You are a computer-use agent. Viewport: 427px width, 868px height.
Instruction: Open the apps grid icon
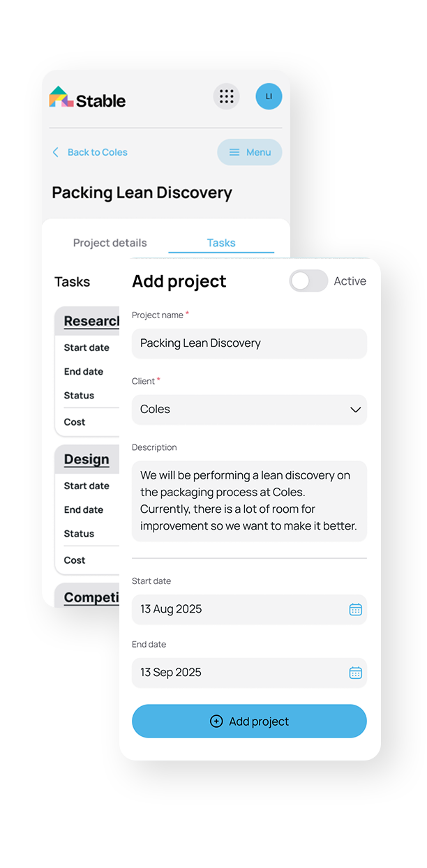(x=226, y=96)
